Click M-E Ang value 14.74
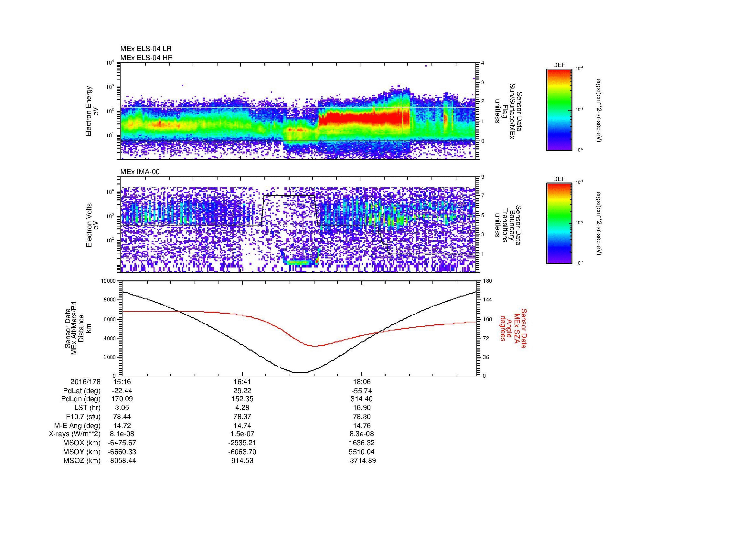This screenshot has height=534, width=756. point(242,426)
